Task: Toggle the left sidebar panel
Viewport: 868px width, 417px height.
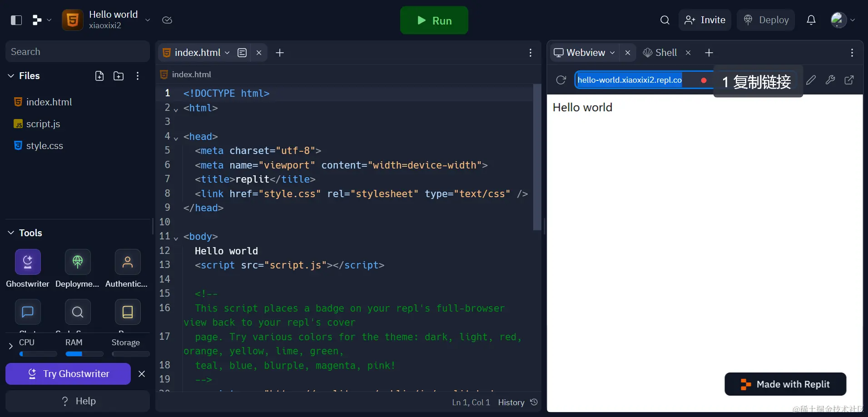Action: (x=16, y=20)
